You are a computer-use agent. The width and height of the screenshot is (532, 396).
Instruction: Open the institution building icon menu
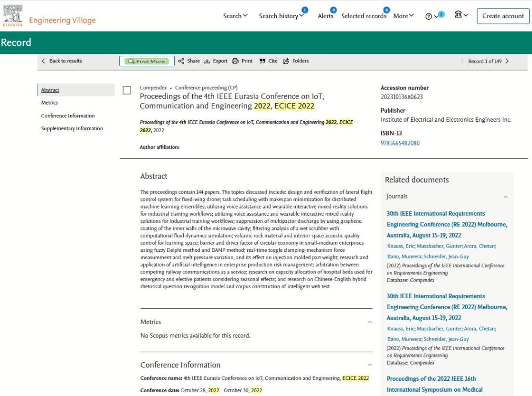coord(461,15)
